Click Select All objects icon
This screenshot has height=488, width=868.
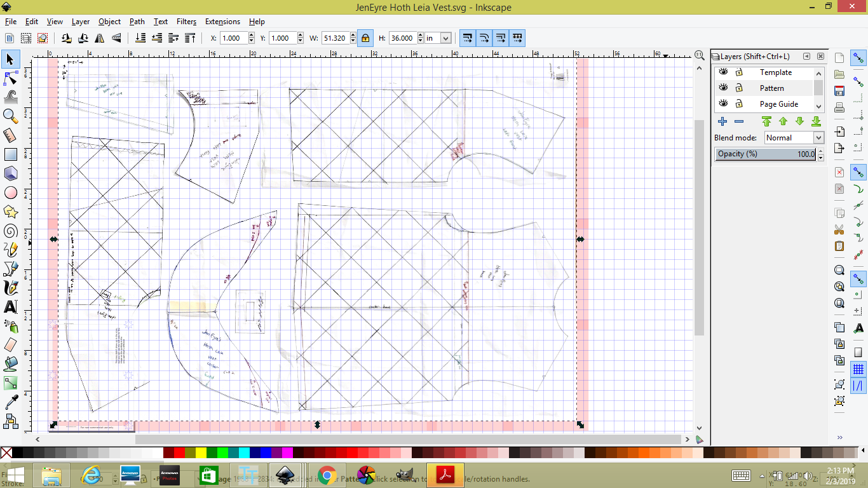[x=10, y=38]
